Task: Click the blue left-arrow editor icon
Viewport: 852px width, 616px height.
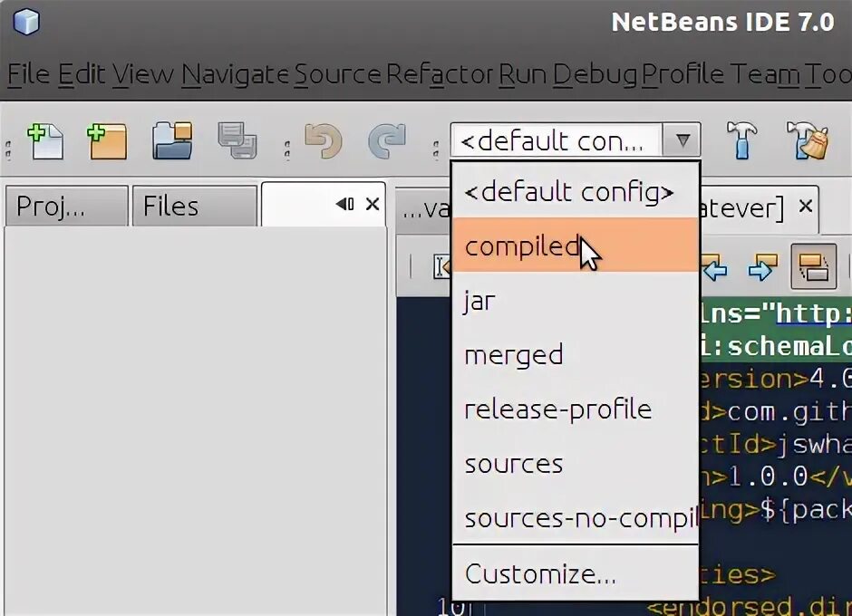Action: click(713, 266)
